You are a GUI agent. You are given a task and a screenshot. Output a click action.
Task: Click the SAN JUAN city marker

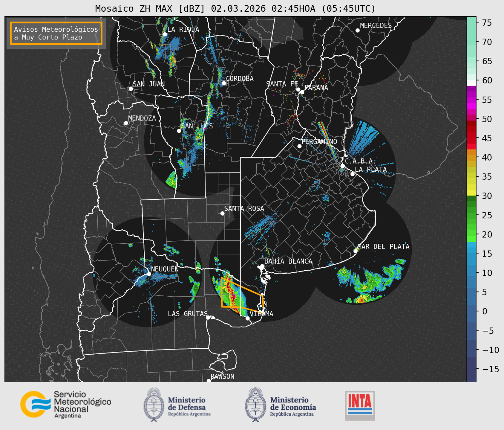point(131,89)
